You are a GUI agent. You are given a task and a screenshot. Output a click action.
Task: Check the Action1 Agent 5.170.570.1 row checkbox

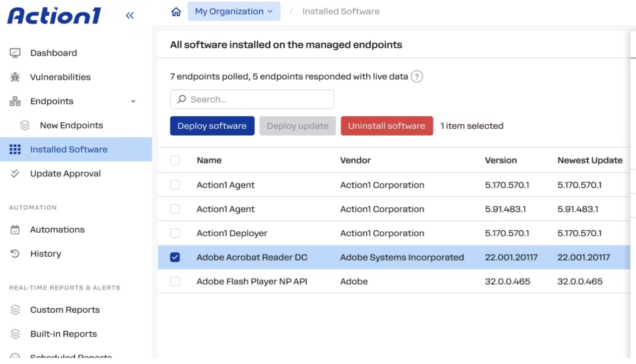click(175, 185)
